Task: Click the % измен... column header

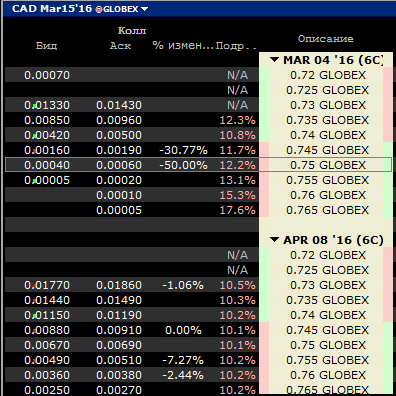Action: pyautogui.click(x=183, y=45)
